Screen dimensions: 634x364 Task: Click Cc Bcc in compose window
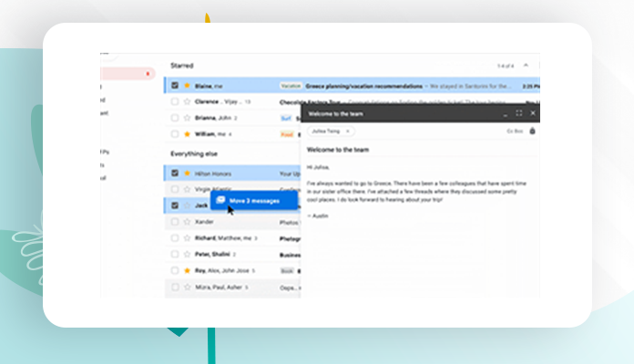tap(515, 131)
